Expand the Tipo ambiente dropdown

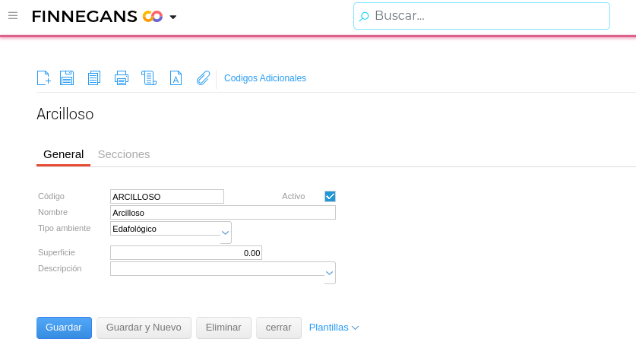point(225,232)
